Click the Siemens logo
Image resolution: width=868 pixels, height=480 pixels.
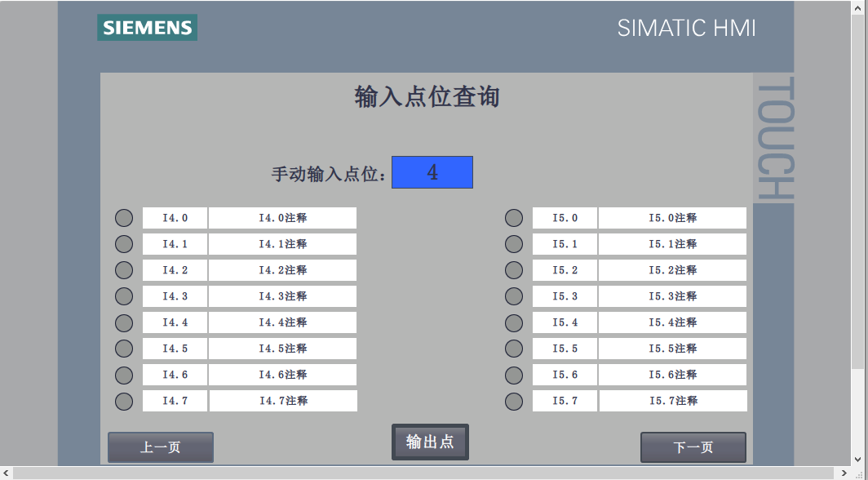148,28
